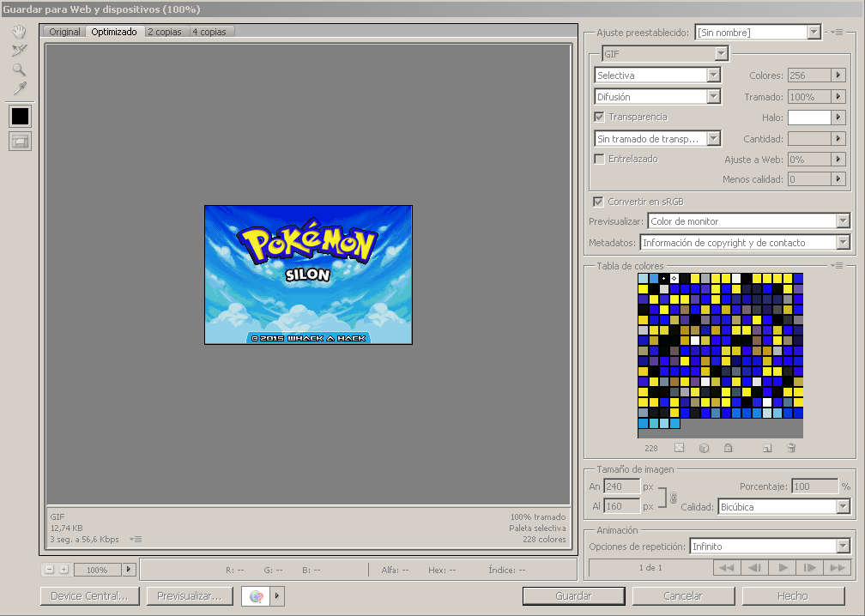Click the lock selected colors icon
Screen dimensions: 865x616
pyautogui.click(x=729, y=448)
